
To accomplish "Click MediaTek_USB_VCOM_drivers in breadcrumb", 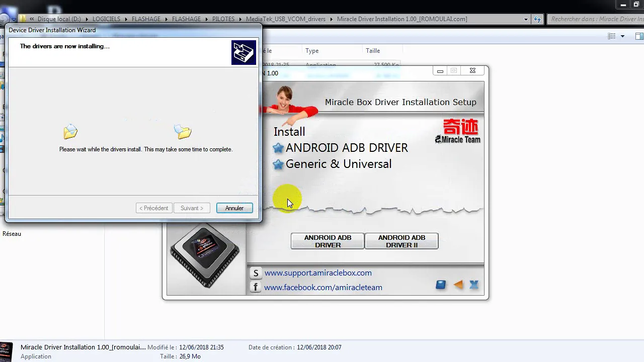I will click(x=286, y=19).
